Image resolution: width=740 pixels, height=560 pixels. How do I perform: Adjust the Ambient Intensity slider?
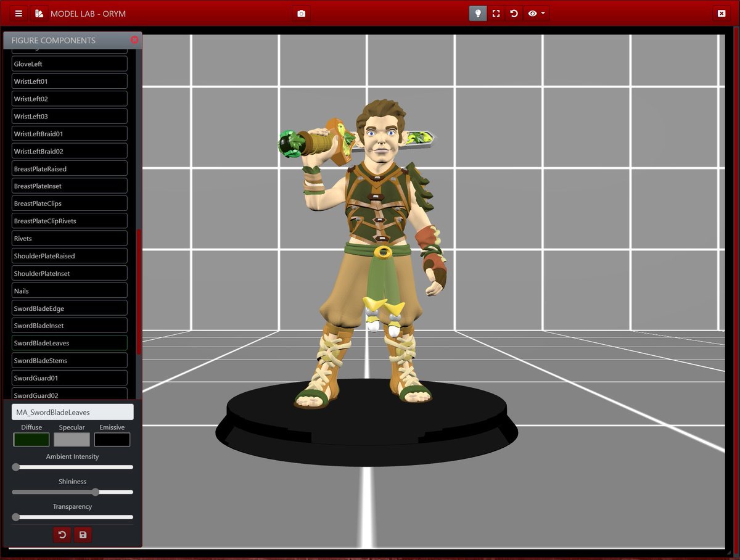point(73,467)
